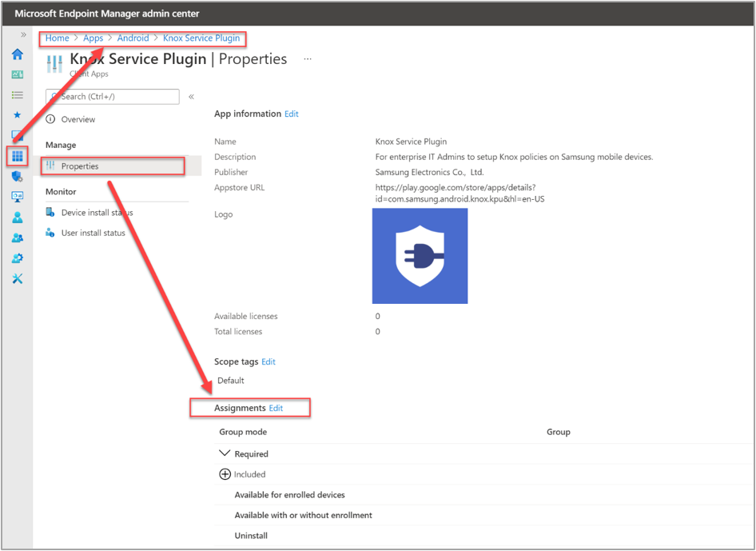Click the Default scope tag
This screenshot has width=756, height=551.
pyautogui.click(x=230, y=381)
